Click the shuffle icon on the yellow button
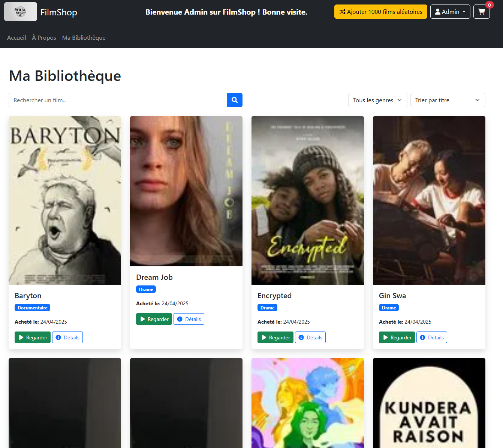This screenshot has width=503, height=448. (x=342, y=12)
